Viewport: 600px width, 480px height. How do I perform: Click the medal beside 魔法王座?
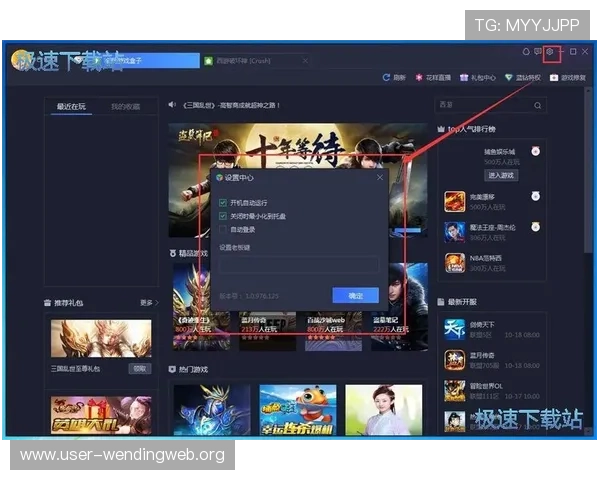point(535,227)
